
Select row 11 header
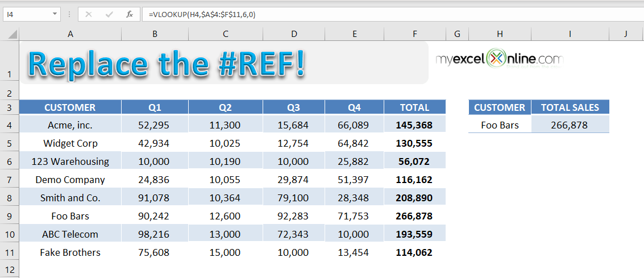click(10, 252)
